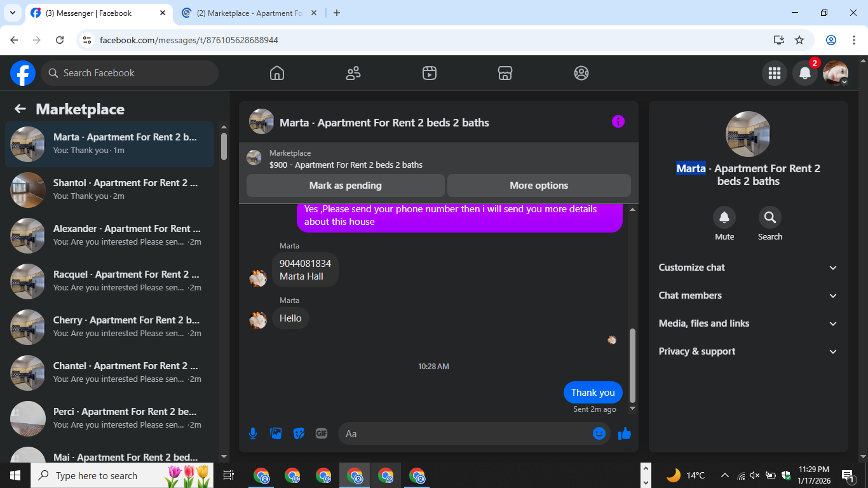Open Groups icon in top navigation
The height and width of the screenshot is (488, 868).
[x=581, y=73]
